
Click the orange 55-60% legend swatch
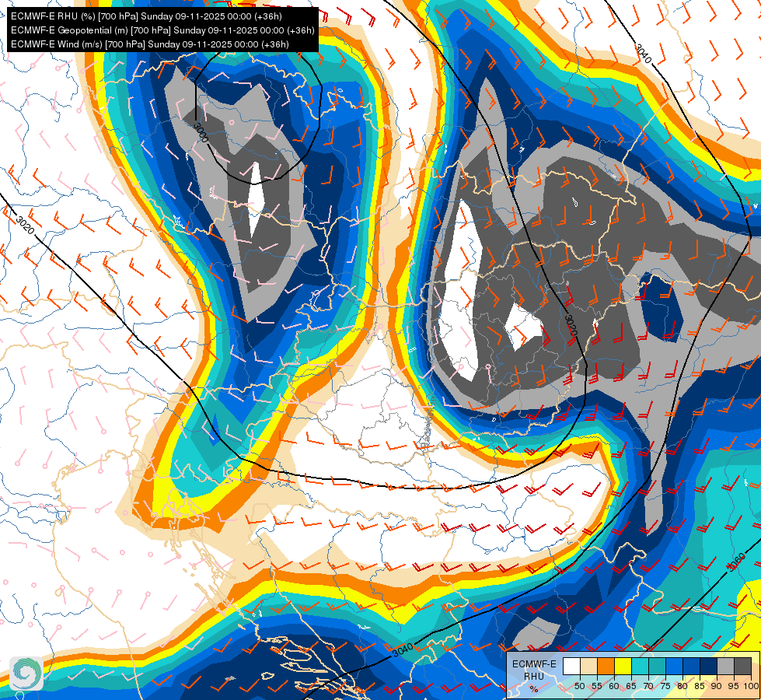tap(606, 666)
